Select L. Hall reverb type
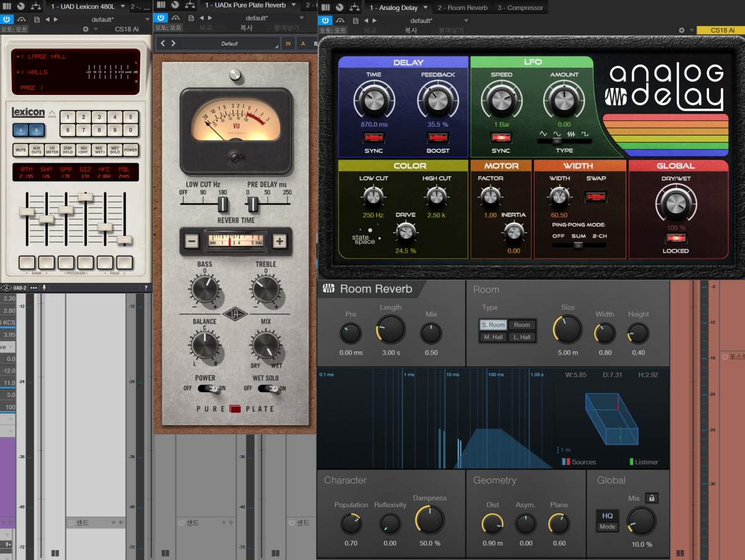Screen dimensions: 745x560 521,337
